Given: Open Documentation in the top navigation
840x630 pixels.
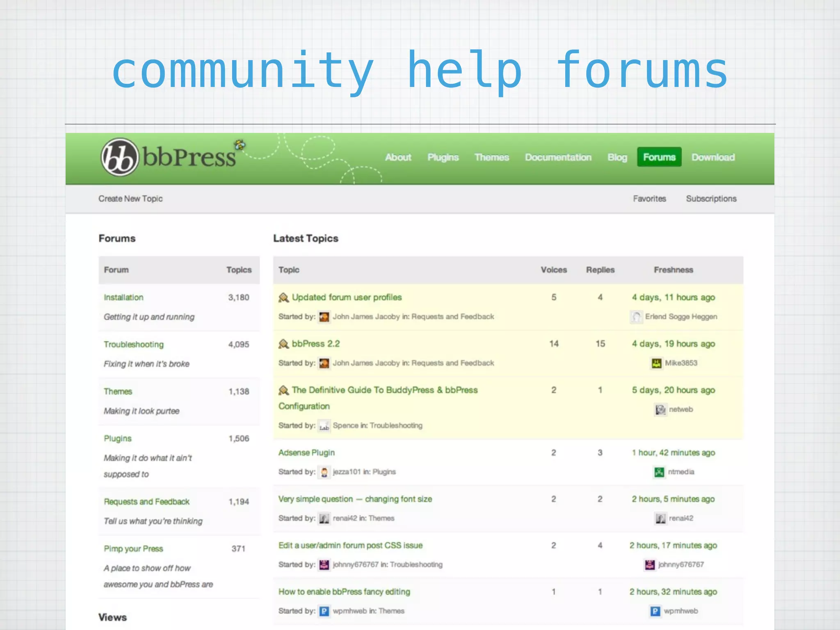Looking at the screenshot, I should [x=558, y=157].
